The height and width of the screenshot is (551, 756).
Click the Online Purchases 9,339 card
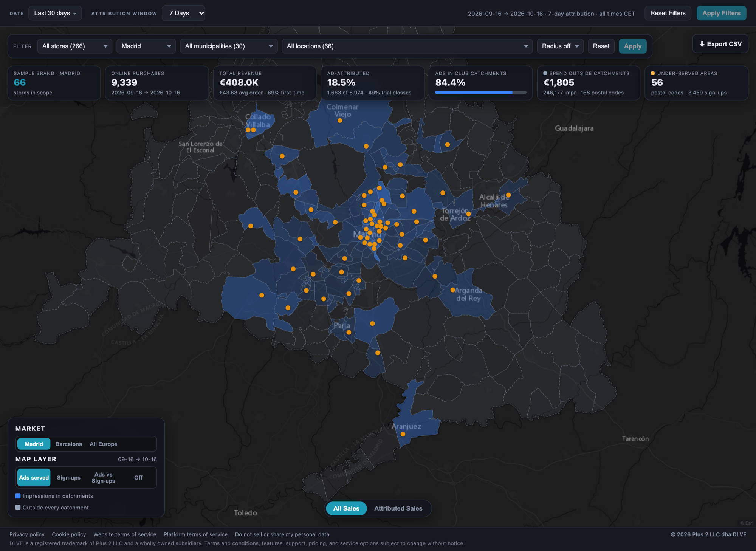[x=157, y=83]
